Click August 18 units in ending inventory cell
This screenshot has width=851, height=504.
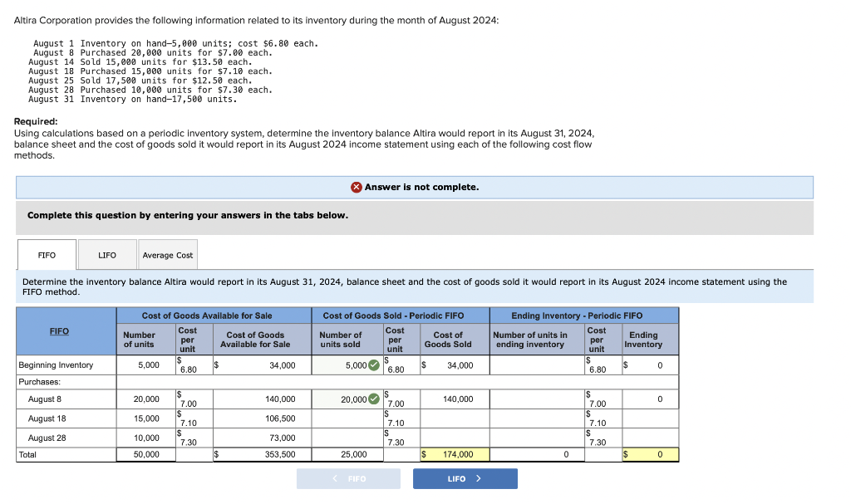(538, 418)
